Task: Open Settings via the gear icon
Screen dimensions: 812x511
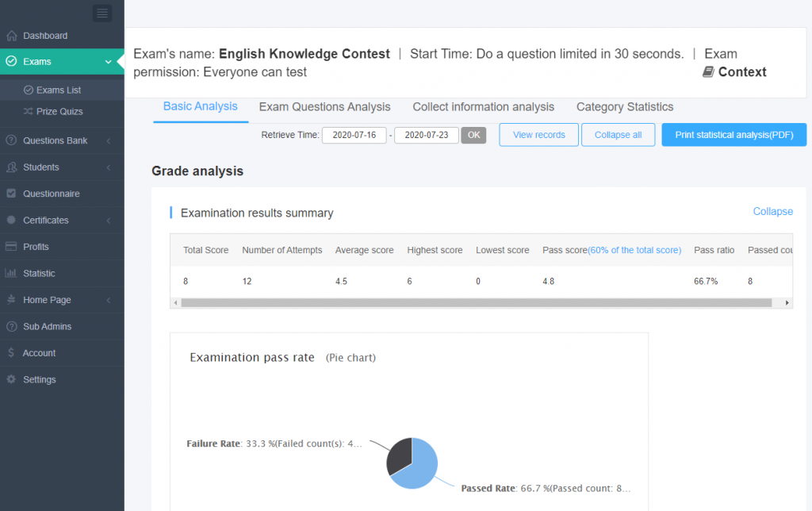Action: (x=11, y=379)
